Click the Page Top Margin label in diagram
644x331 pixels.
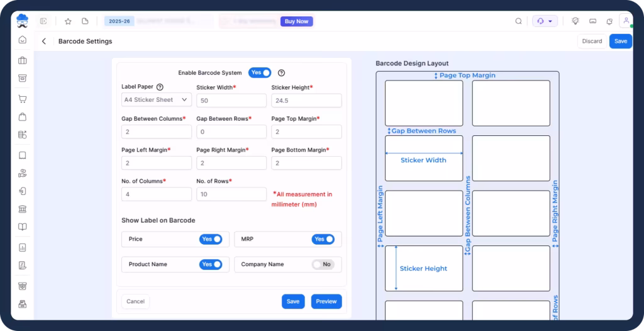pyautogui.click(x=467, y=76)
